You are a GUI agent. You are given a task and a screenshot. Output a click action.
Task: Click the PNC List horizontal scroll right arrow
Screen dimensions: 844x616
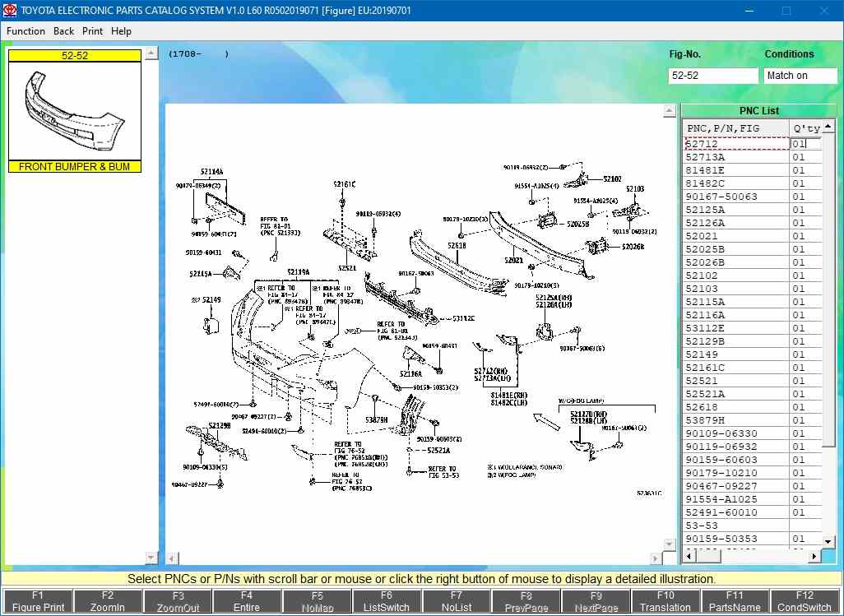click(814, 556)
